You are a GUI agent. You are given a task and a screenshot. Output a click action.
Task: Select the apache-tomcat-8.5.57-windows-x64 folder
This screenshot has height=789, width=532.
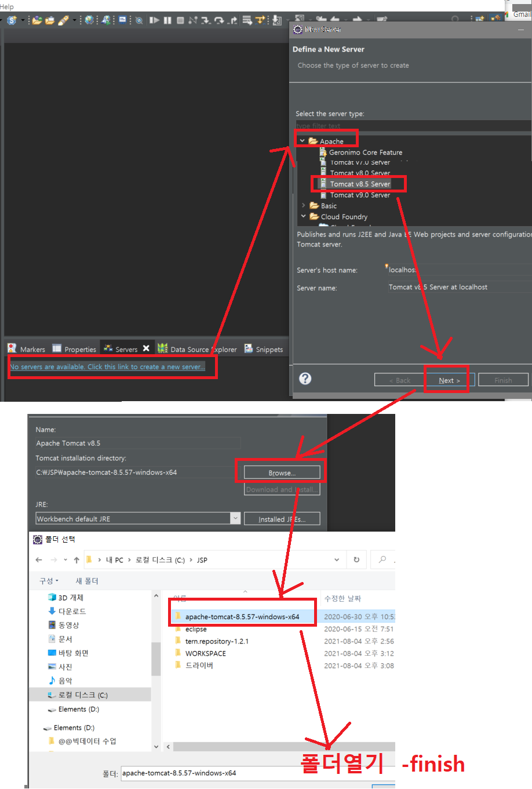pos(242,617)
